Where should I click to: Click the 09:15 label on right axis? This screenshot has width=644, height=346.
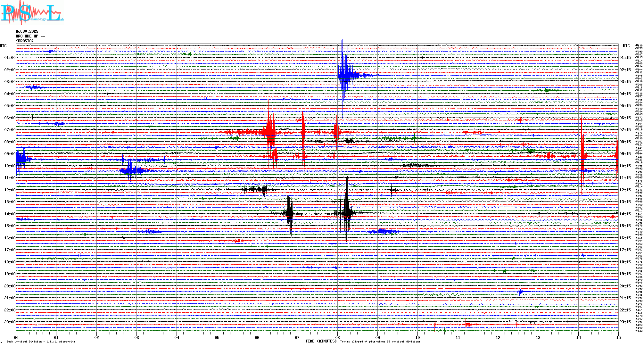pos(625,154)
